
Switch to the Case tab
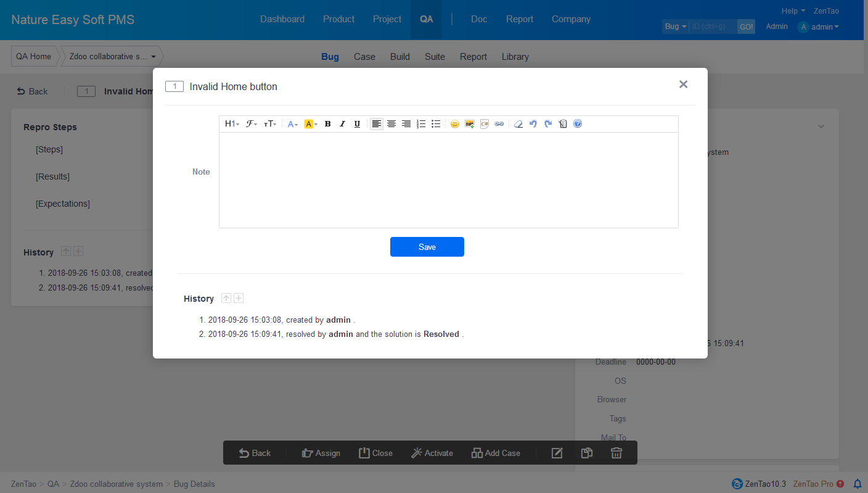coord(364,57)
